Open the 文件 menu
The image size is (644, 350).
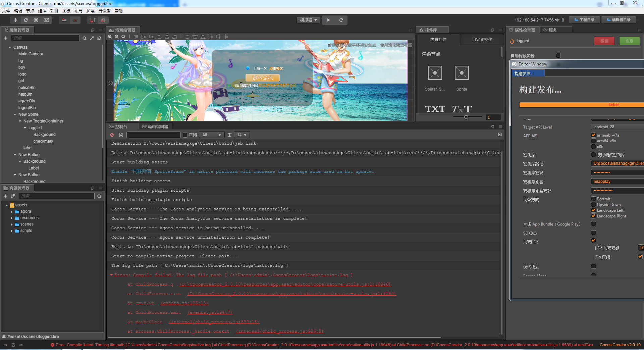[6, 11]
